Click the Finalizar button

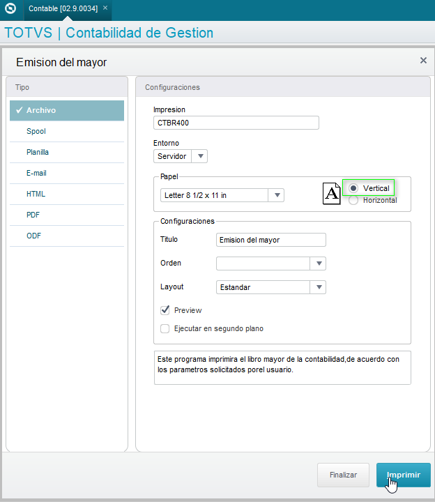tap(343, 475)
